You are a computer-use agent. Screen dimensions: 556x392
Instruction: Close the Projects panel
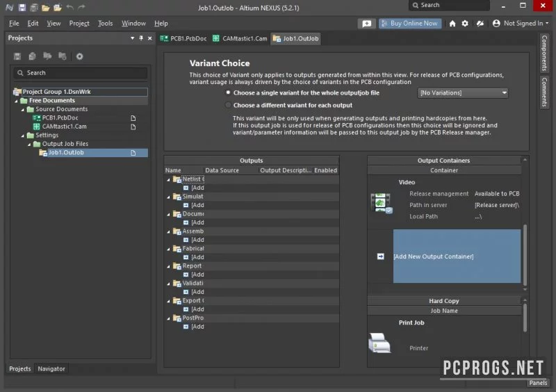(149, 38)
